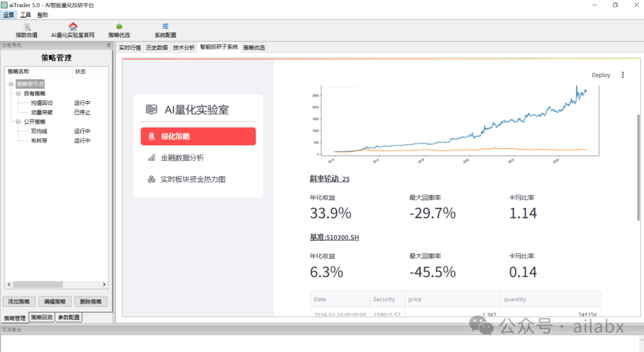Click the left arrow of tree scrollbar
Viewport: 644px width, 352px height.
click(9, 284)
